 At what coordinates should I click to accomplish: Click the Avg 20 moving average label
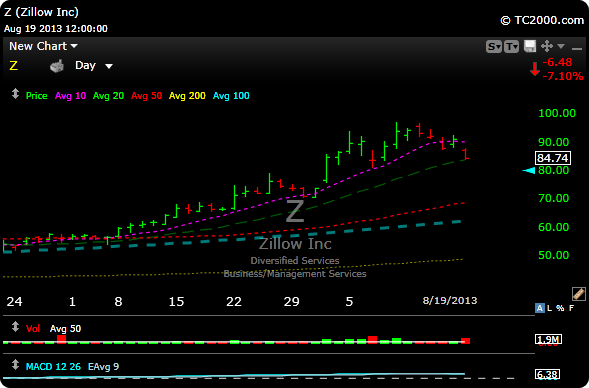pos(108,96)
